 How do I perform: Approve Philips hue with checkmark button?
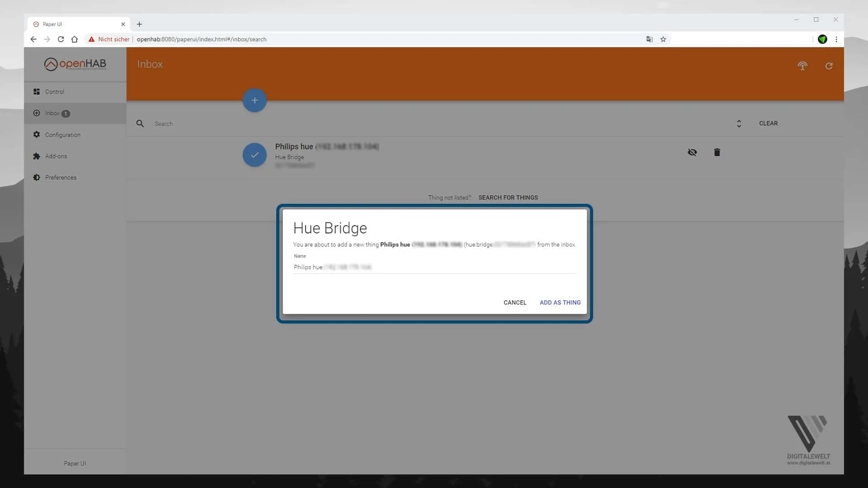pos(255,155)
